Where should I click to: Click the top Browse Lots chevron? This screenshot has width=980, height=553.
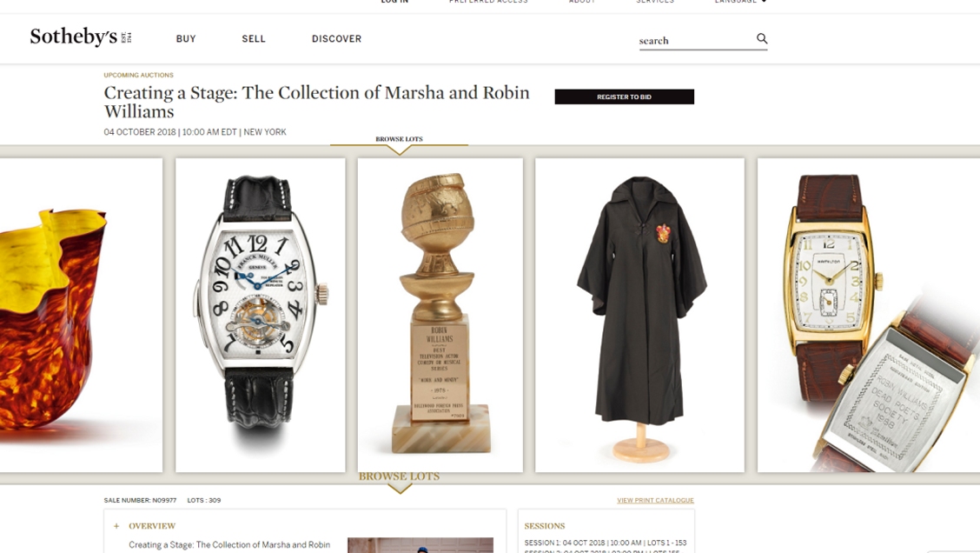point(400,150)
